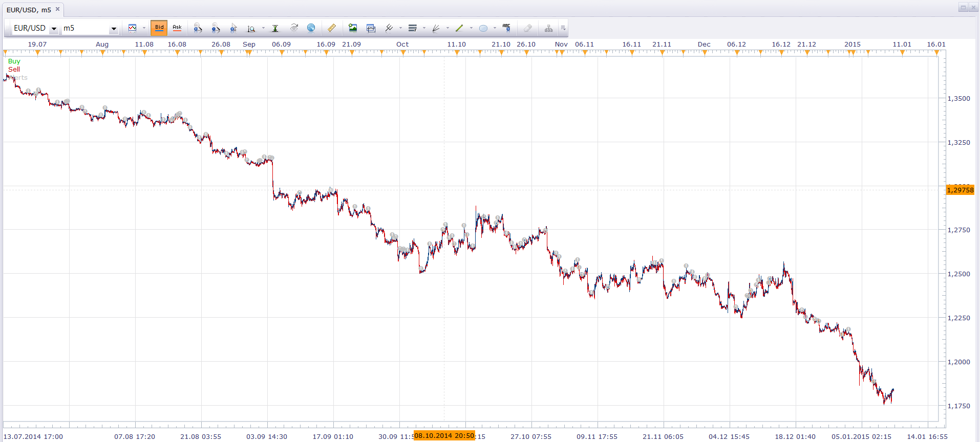Select the line-crossing drawing tool

(x=389, y=28)
